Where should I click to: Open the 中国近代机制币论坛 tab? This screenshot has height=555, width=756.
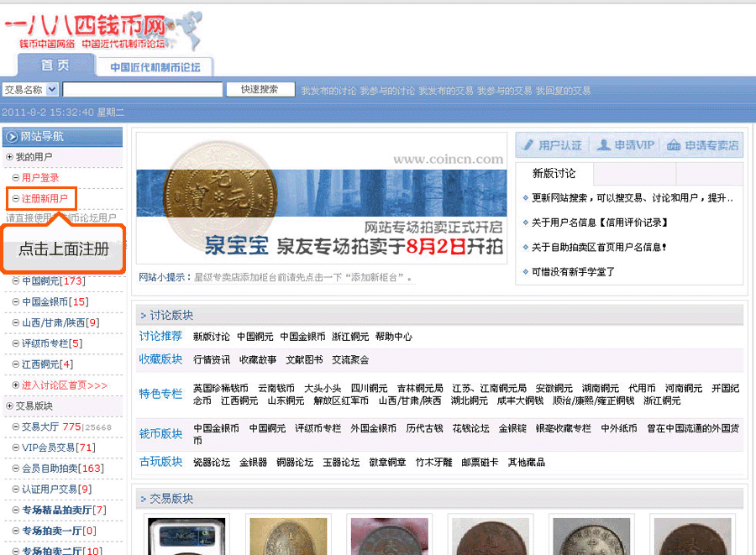pos(155,67)
